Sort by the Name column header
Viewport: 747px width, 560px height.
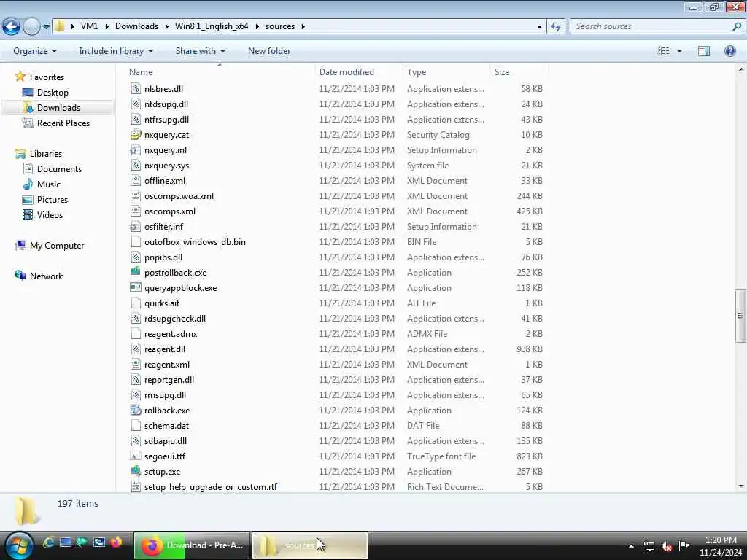pyautogui.click(x=141, y=72)
